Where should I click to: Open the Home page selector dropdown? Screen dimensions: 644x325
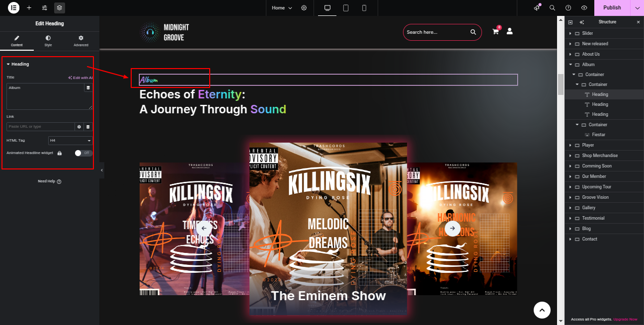click(x=282, y=8)
